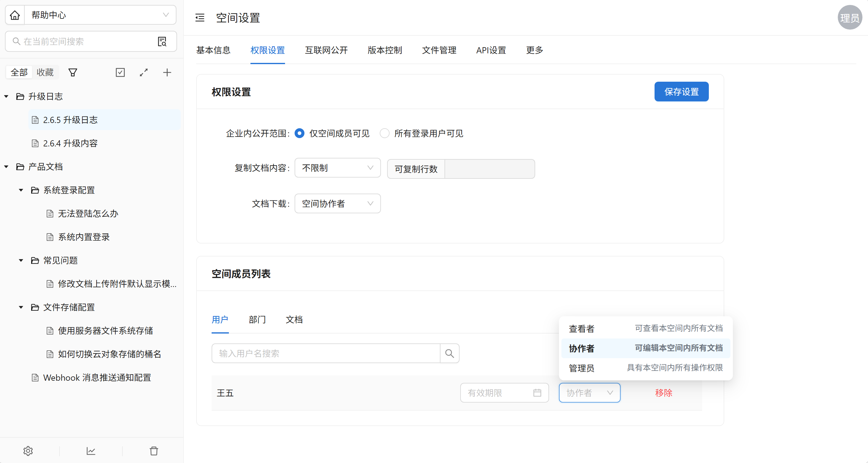Screen dimensions: 868x463
Task: Open document 使用服务器文件系统存储
Action: click(x=105, y=331)
